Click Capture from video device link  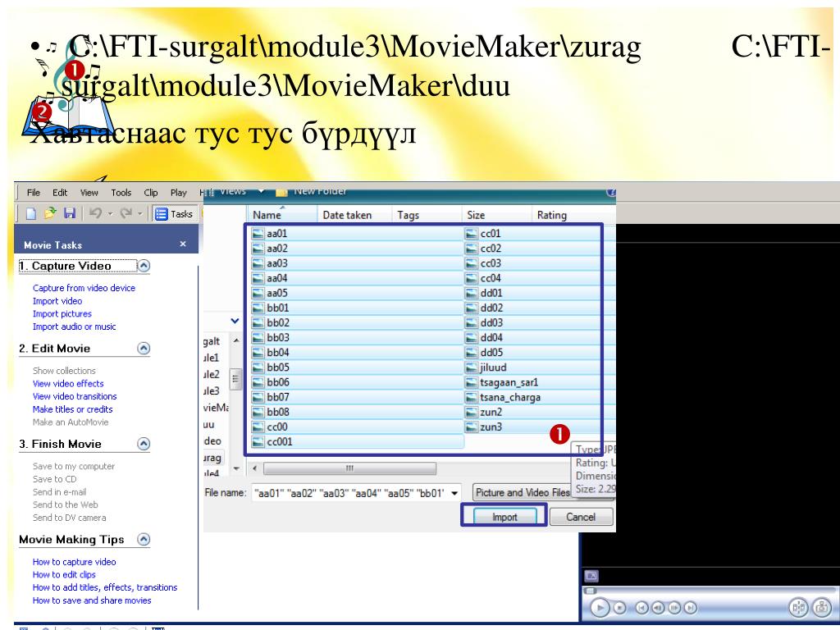84,288
